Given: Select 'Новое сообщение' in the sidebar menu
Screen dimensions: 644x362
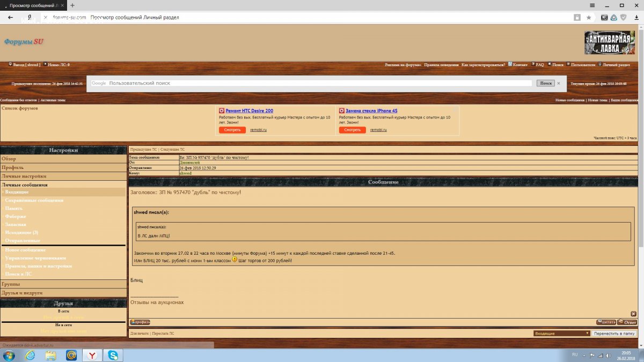Looking at the screenshot, I should click(x=25, y=250).
